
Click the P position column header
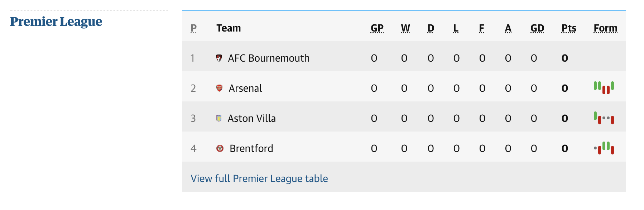coord(193,28)
